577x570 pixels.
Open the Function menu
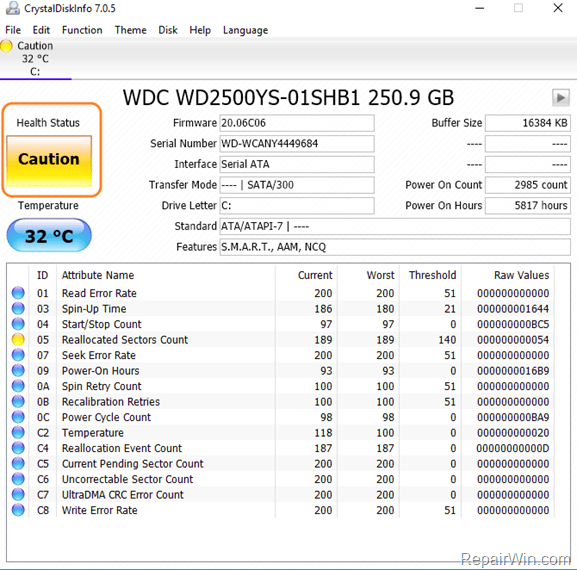coord(82,30)
